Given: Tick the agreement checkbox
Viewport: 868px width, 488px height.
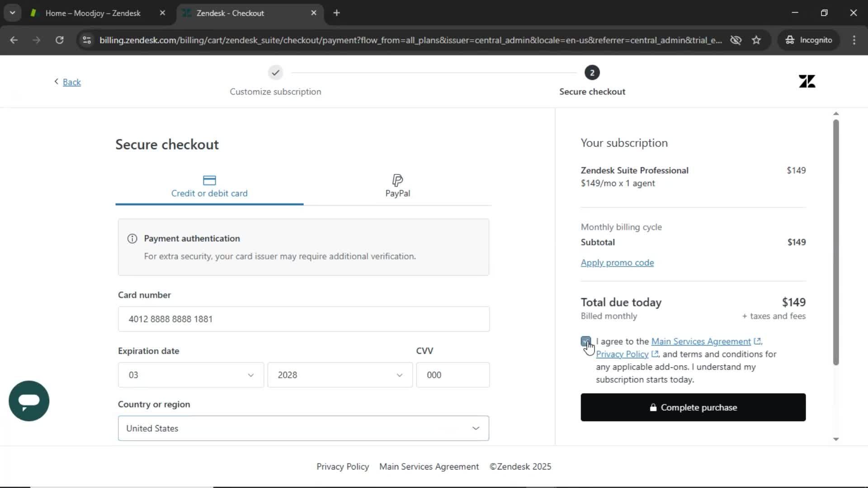Looking at the screenshot, I should pyautogui.click(x=586, y=342).
